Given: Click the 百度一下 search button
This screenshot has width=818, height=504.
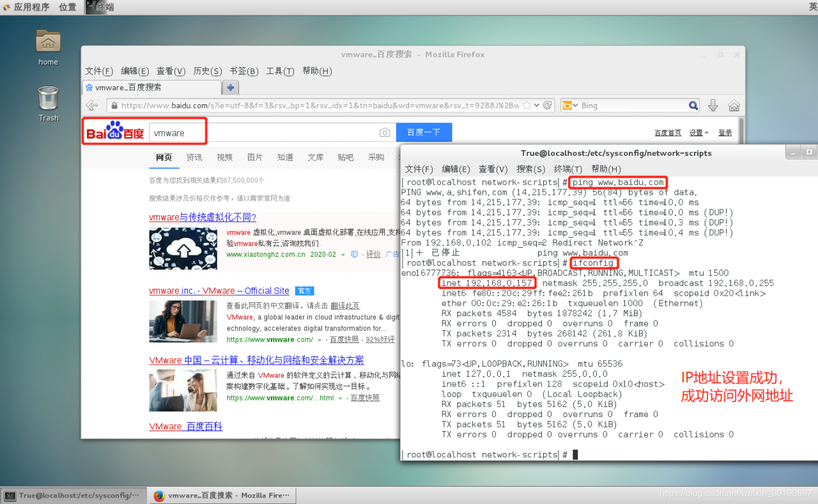Looking at the screenshot, I should pos(424,132).
